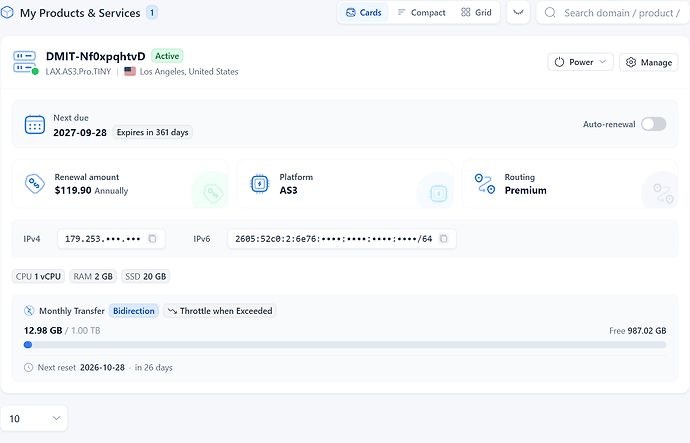Click the My Products & Services heading
The width and height of the screenshot is (690, 443).
click(80, 13)
